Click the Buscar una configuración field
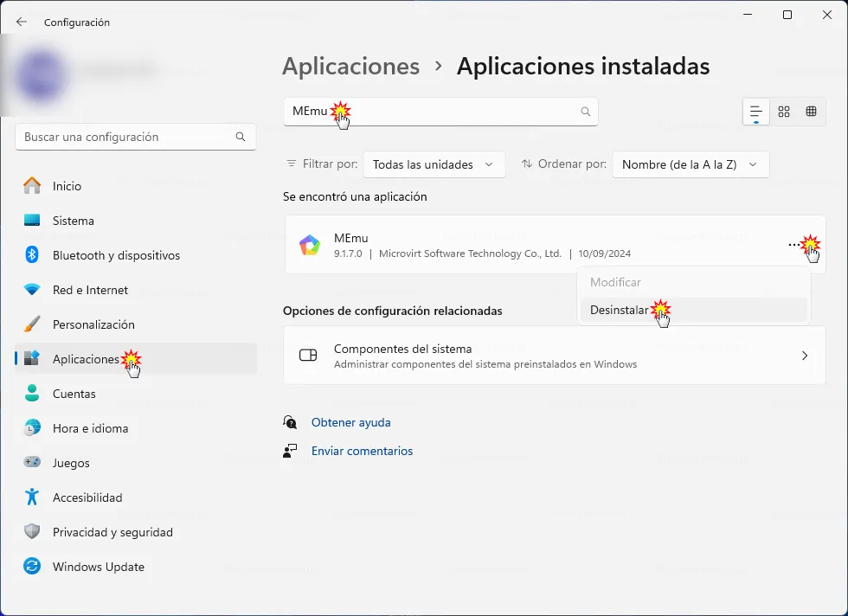848x616 pixels. (136, 137)
